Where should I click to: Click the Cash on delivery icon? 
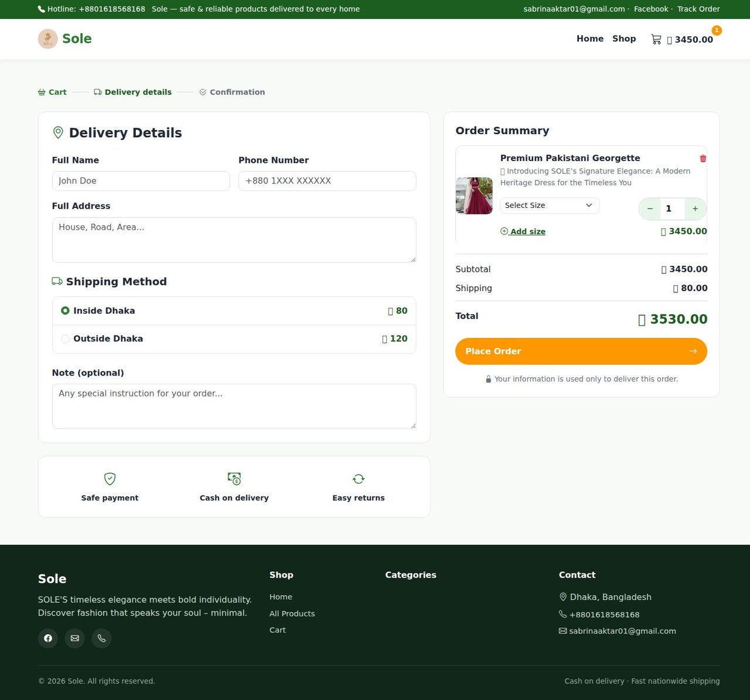234,479
